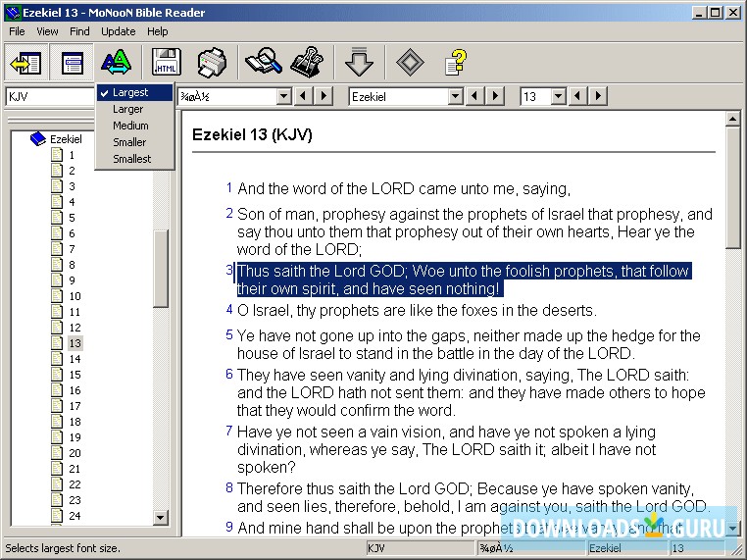The width and height of the screenshot is (747, 560).
Task: Click the chapter tree scrollbar thumb
Action: (x=161, y=269)
